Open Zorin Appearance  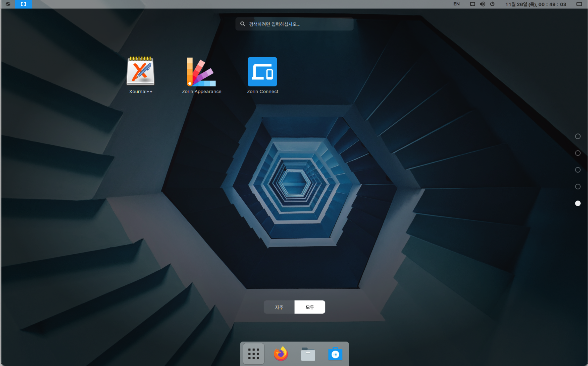click(201, 75)
